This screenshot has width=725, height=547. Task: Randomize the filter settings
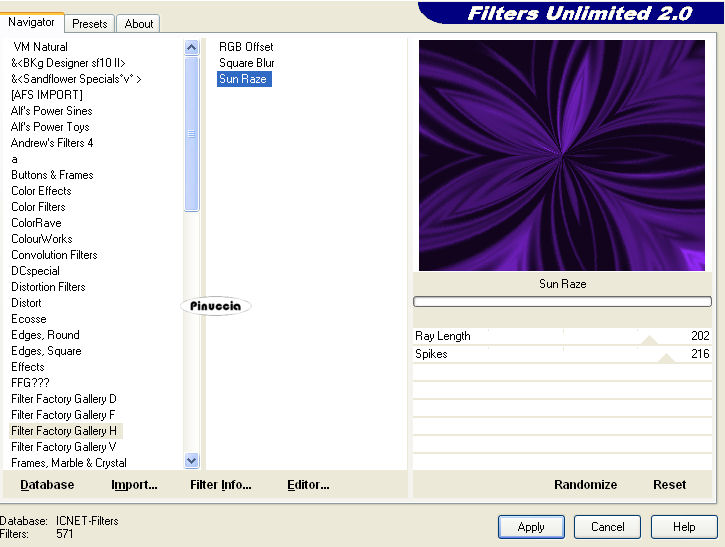click(x=585, y=485)
